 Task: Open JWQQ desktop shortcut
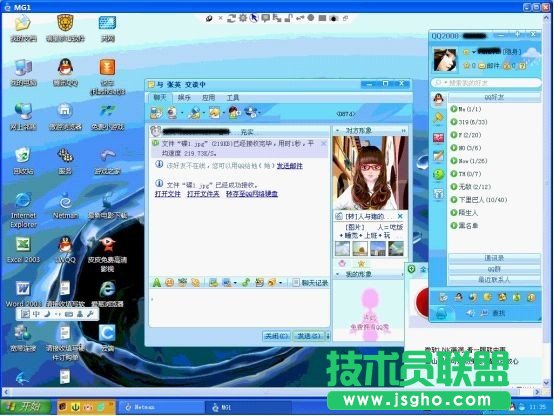[65, 249]
